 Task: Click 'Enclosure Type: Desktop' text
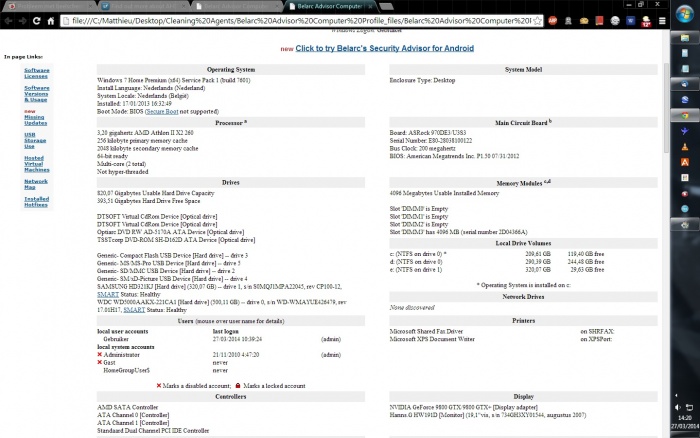click(422, 80)
